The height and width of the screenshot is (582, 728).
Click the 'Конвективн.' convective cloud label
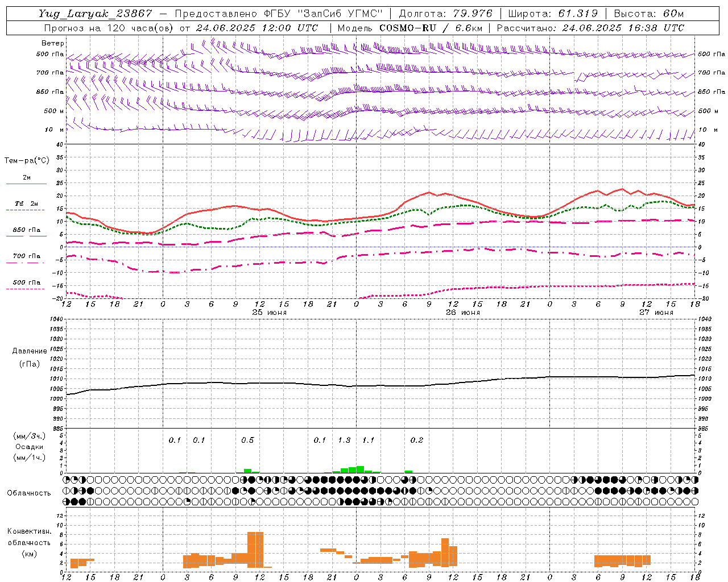pyautogui.click(x=29, y=531)
